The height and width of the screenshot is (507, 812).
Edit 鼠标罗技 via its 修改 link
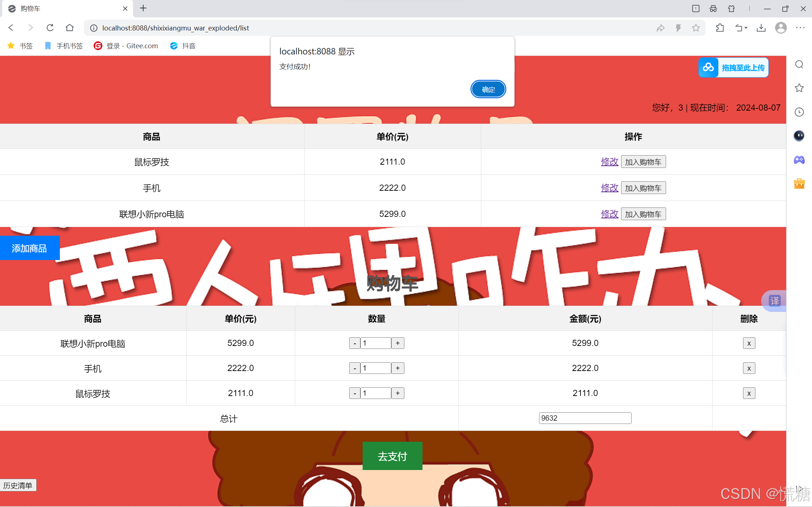[x=609, y=162]
